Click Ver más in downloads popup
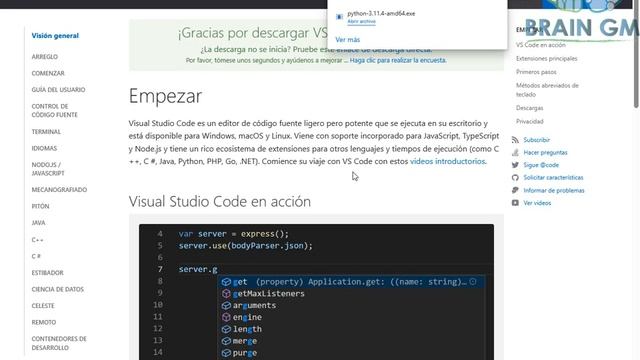Viewport: 640px width, 360px height. pos(348,40)
